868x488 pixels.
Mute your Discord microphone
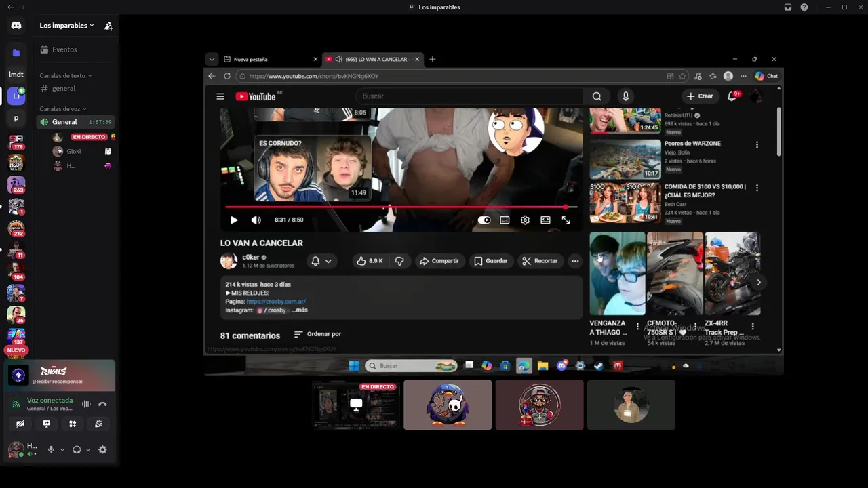51,449
